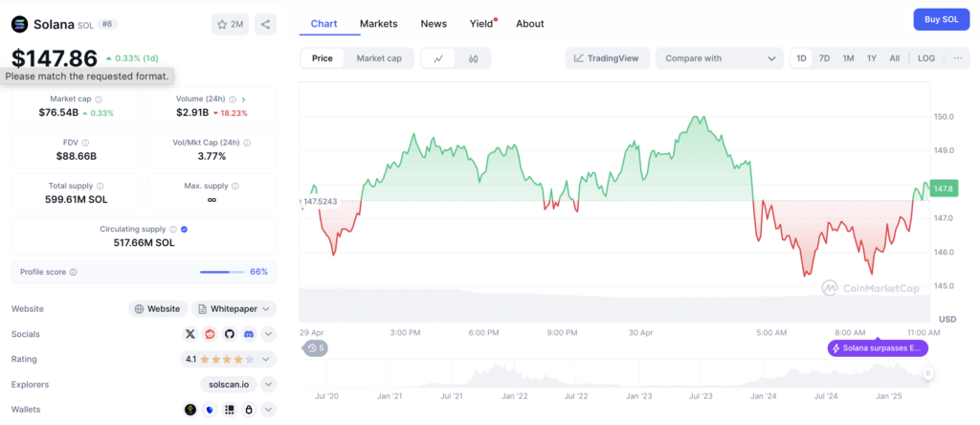Click the verified circulating supply badge

(x=184, y=230)
